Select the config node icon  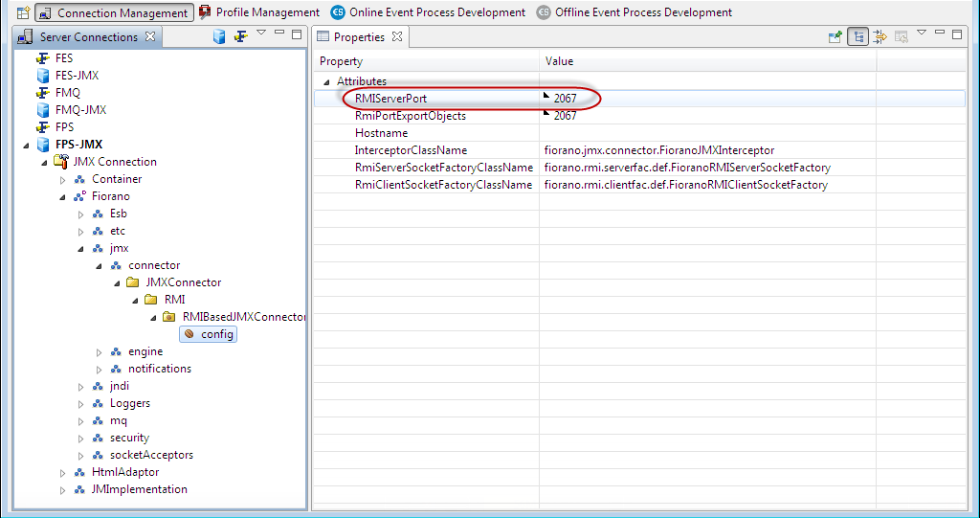189,334
